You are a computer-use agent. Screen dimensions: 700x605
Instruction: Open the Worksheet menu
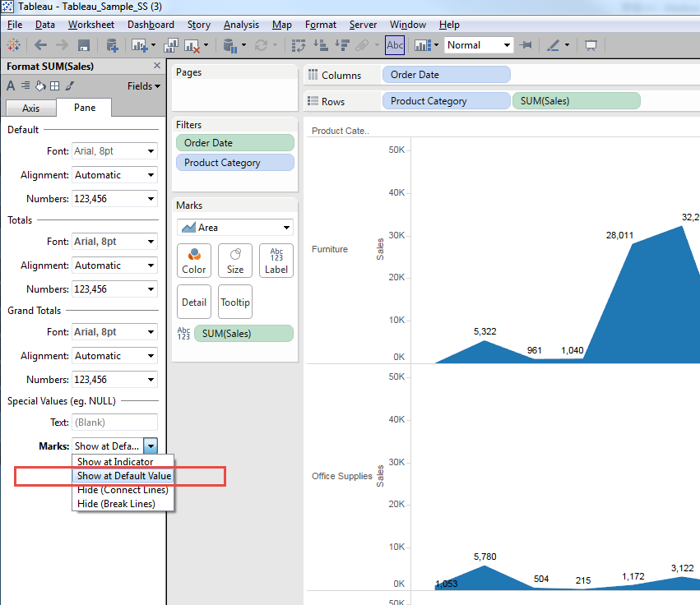click(x=90, y=25)
